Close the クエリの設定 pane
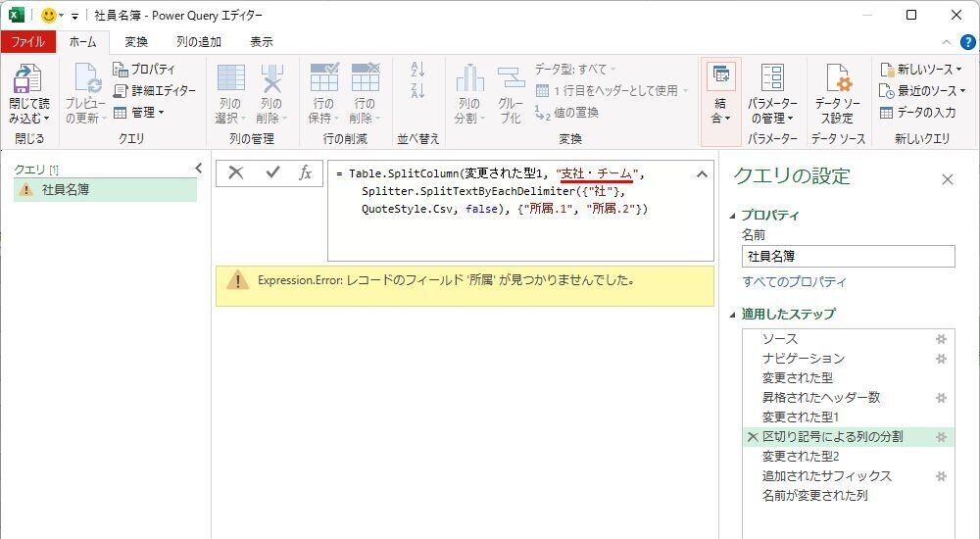The image size is (980, 539). point(948,179)
